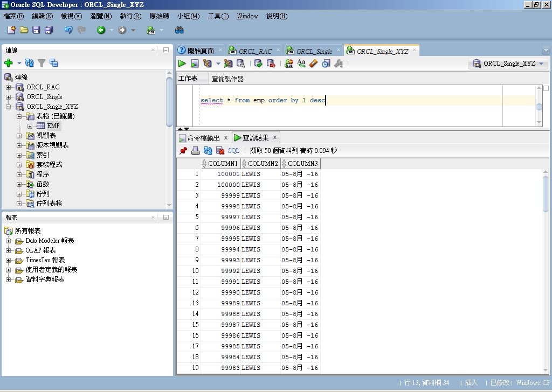Sort by COLUMN3 header
The image size is (552, 392).
(x=301, y=164)
